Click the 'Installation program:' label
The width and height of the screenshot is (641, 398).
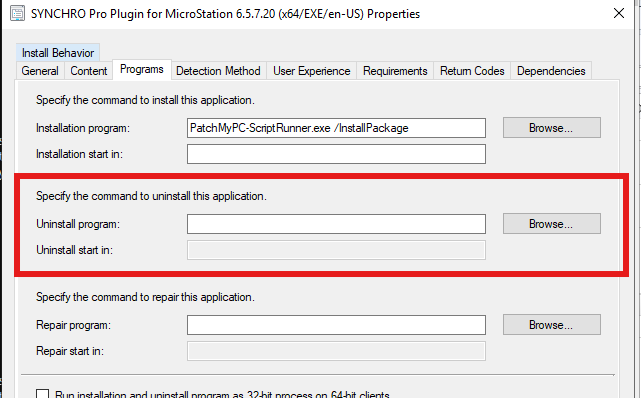83,128
